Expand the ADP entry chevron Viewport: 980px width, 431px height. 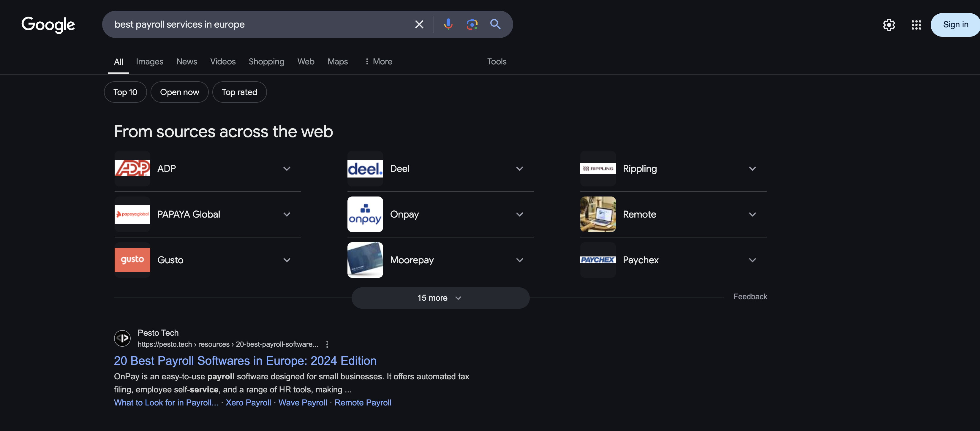coord(287,169)
